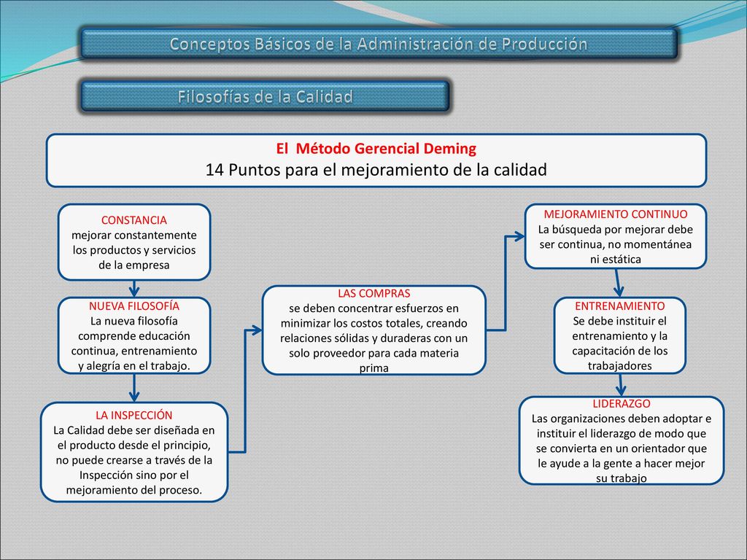Select the 'El Método Gerencial Deming' heading
Screen dimensions: 747x560
click(x=376, y=148)
